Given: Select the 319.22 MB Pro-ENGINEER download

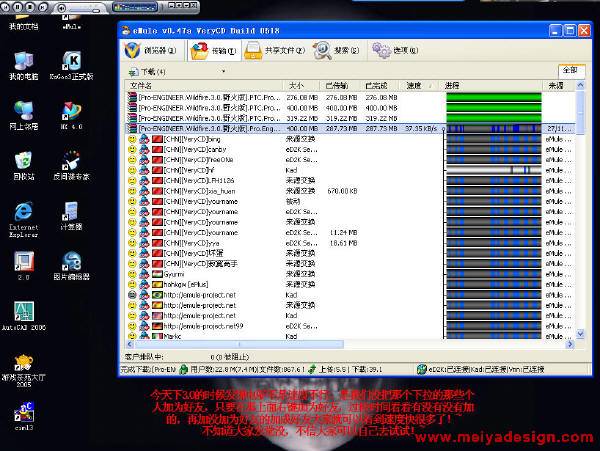Looking at the screenshot, I should pyautogui.click(x=351, y=118).
